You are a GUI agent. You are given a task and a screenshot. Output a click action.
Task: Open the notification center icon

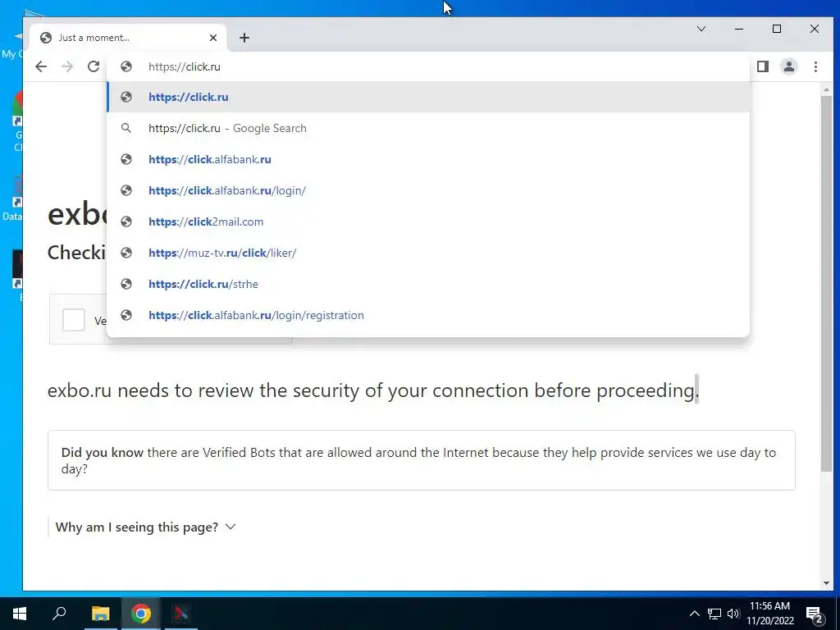pyautogui.click(x=815, y=614)
